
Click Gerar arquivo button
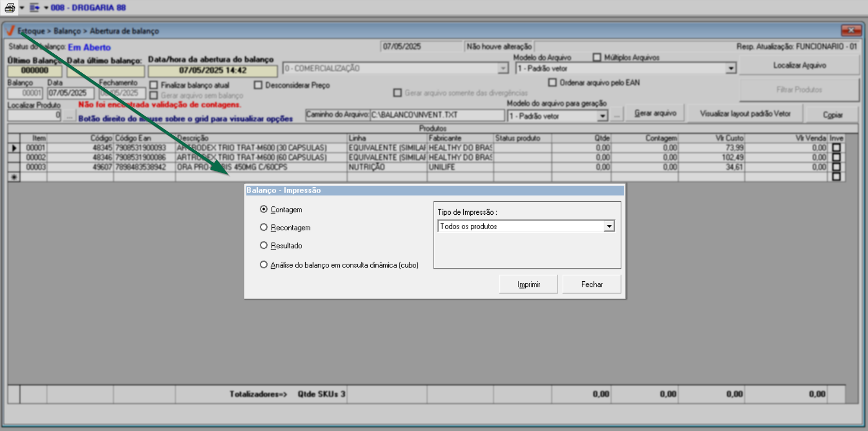point(655,114)
